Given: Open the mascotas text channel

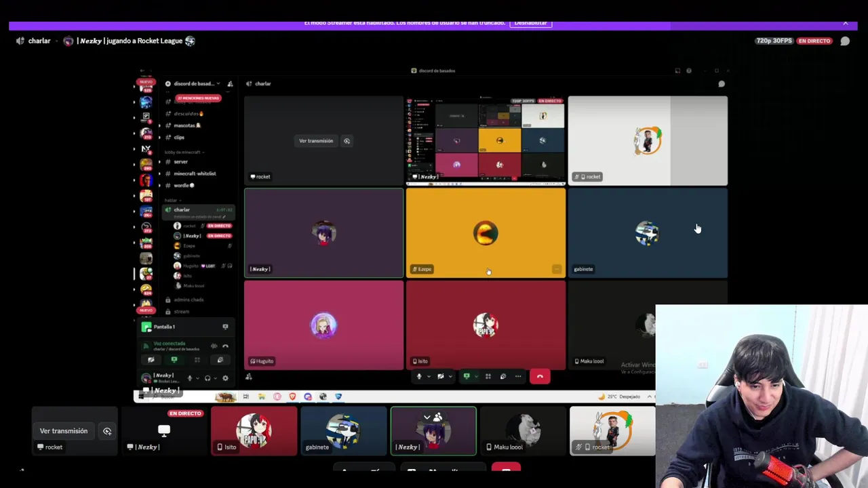Looking at the screenshot, I should pyautogui.click(x=187, y=125).
